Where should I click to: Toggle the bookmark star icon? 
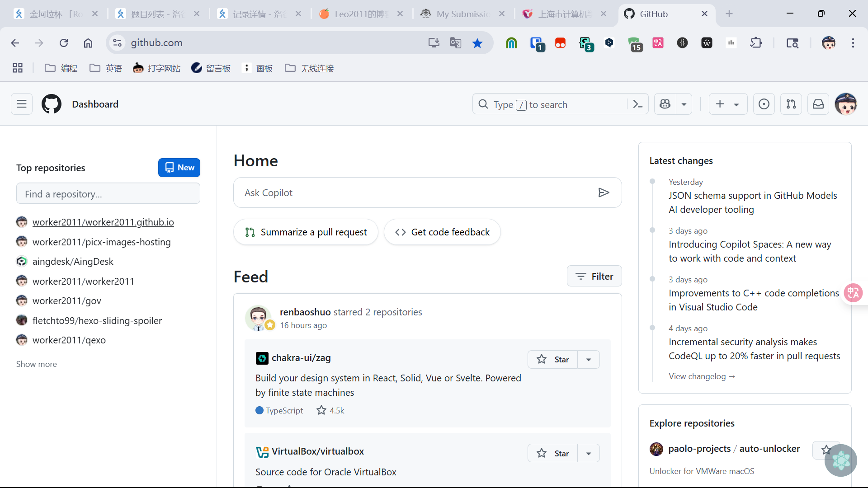477,43
